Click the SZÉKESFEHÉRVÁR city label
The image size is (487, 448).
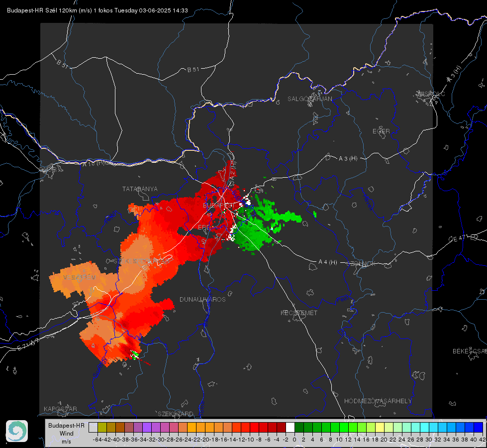(x=141, y=261)
